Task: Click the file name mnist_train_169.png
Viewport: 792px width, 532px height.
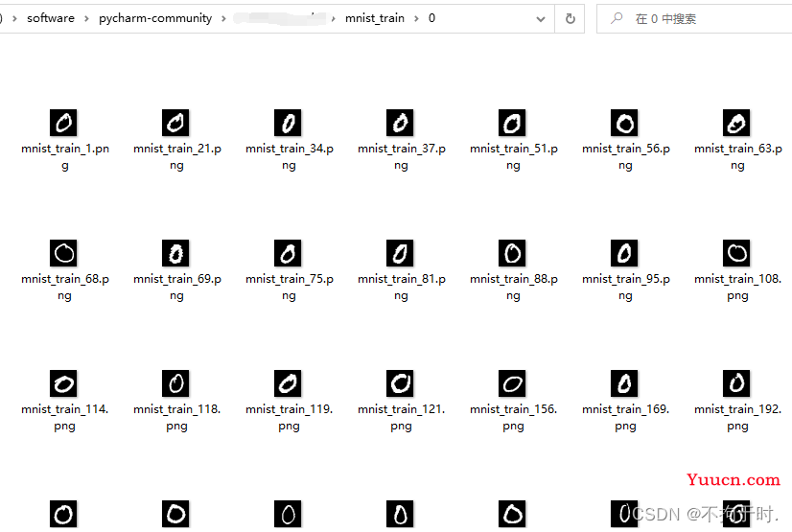Action: tap(626, 417)
